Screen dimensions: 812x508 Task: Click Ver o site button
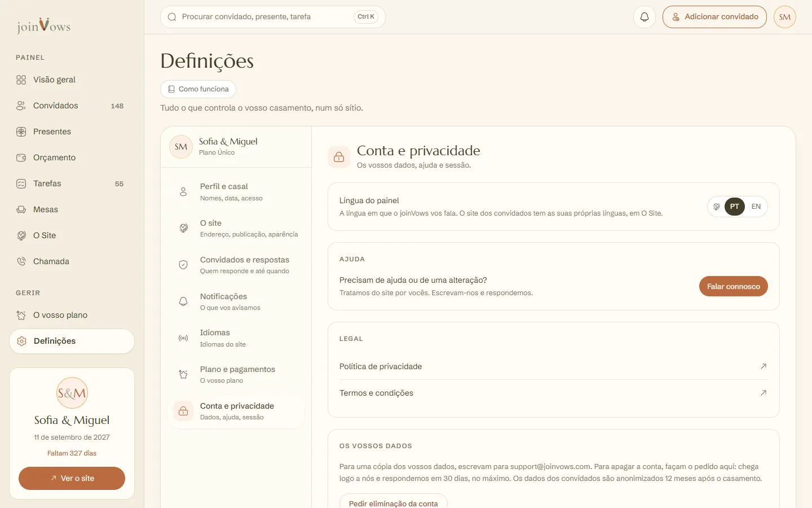pos(72,478)
